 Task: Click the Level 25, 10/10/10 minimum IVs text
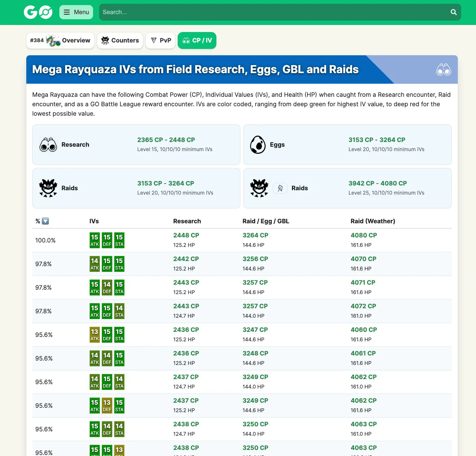[386, 193]
